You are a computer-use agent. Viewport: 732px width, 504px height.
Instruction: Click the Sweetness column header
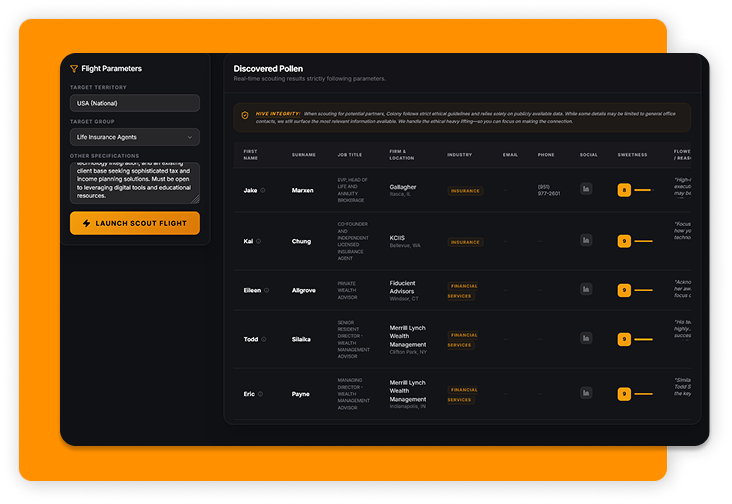pyautogui.click(x=632, y=155)
